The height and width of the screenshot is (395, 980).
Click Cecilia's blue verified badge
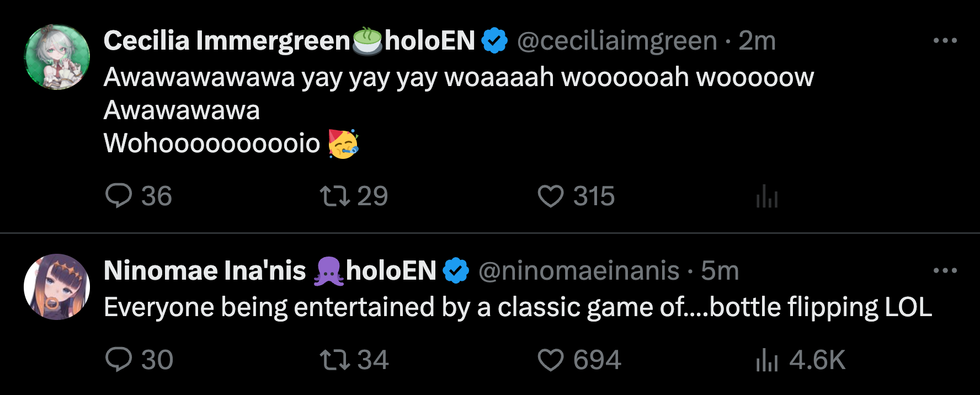click(494, 41)
